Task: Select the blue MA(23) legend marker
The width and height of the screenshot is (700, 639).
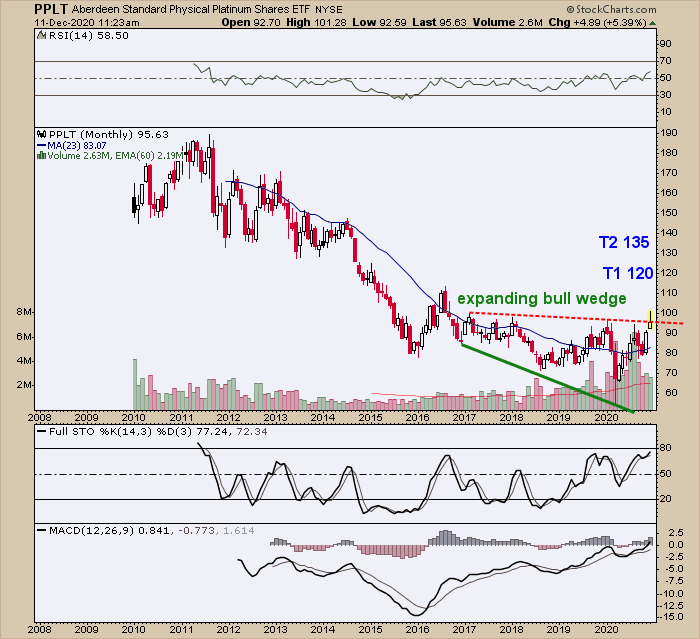Action: [x=39, y=143]
